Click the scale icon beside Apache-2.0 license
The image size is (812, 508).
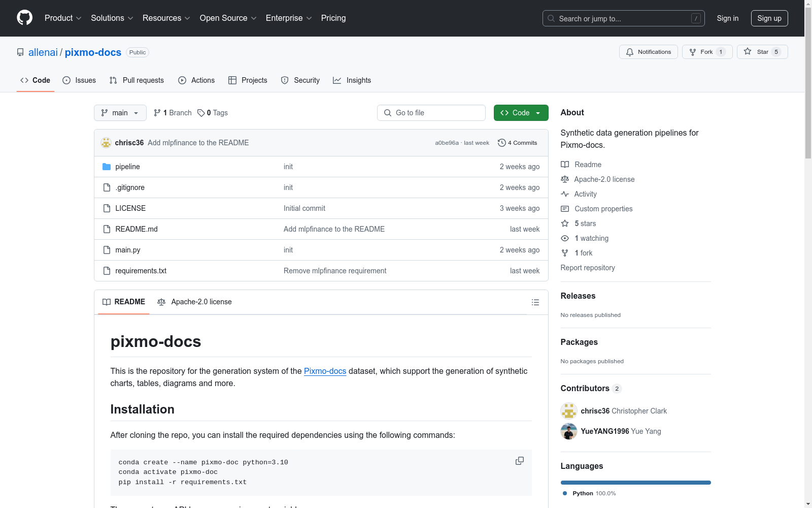point(565,179)
